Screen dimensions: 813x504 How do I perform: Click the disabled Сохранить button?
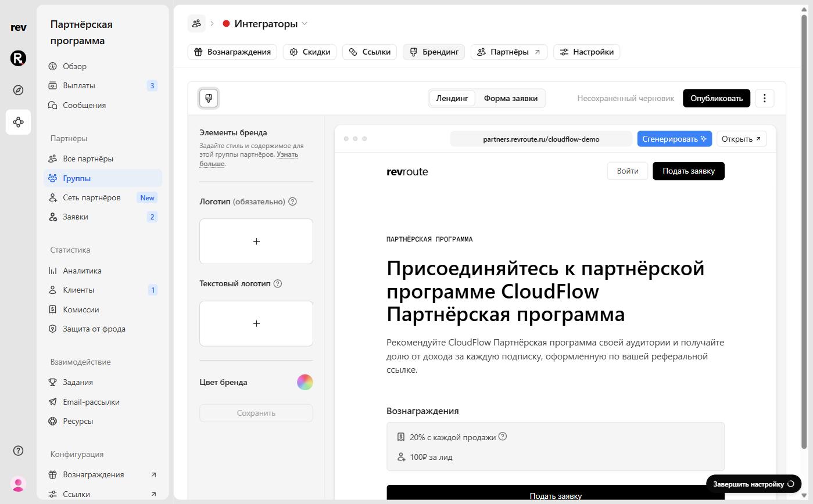click(256, 413)
